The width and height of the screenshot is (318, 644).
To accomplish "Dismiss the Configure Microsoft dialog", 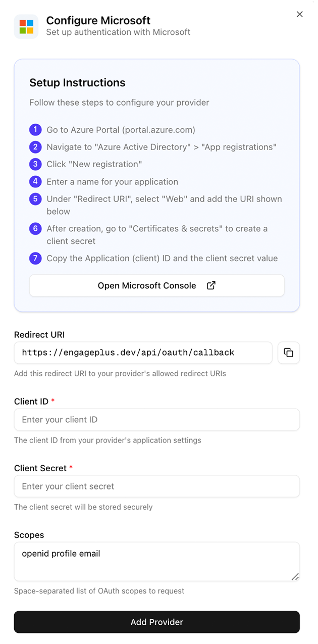I will 300,14.
